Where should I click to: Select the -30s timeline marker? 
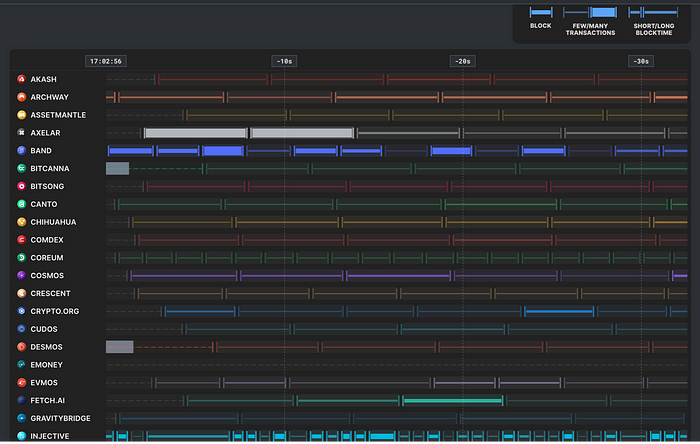click(641, 61)
